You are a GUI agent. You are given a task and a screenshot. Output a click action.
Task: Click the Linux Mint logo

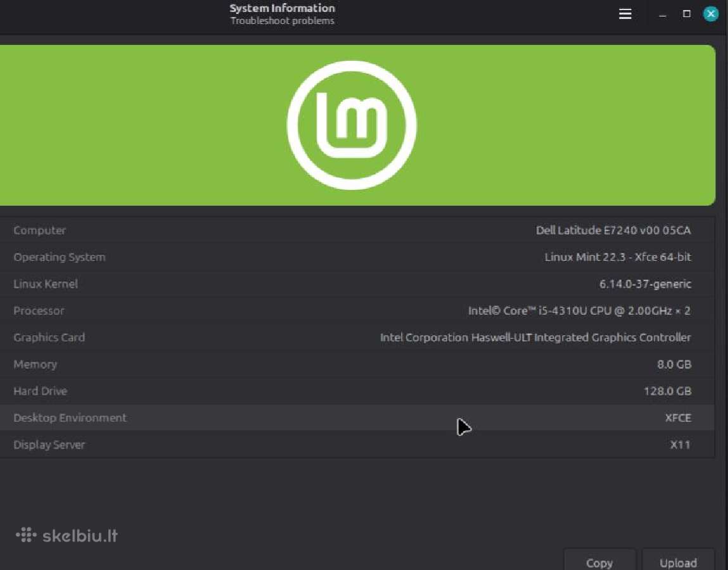pyautogui.click(x=352, y=125)
